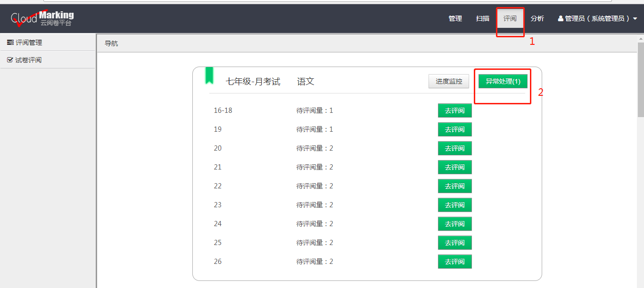Click the 七年级-月考试 exam title

253,82
